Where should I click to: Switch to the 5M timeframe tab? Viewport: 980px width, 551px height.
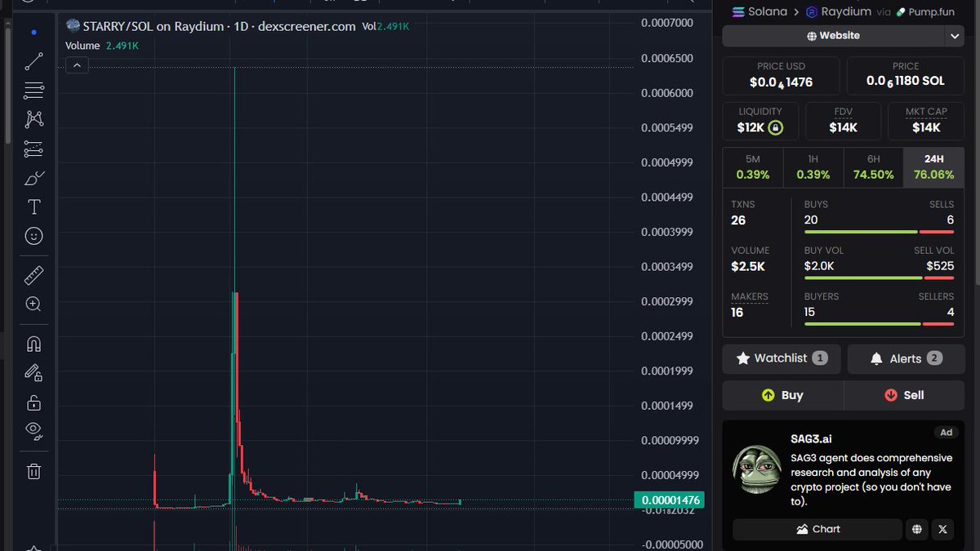(x=752, y=167)
